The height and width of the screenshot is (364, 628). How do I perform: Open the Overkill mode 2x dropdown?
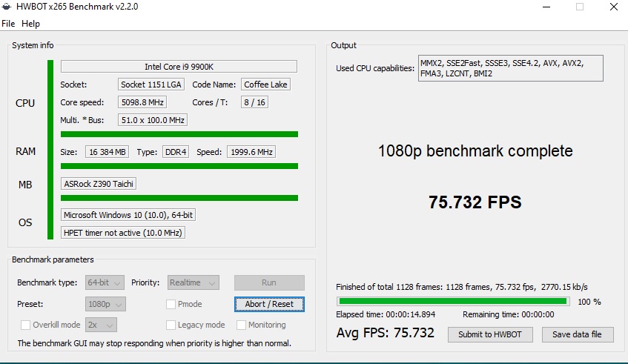[x=101, y=325]
